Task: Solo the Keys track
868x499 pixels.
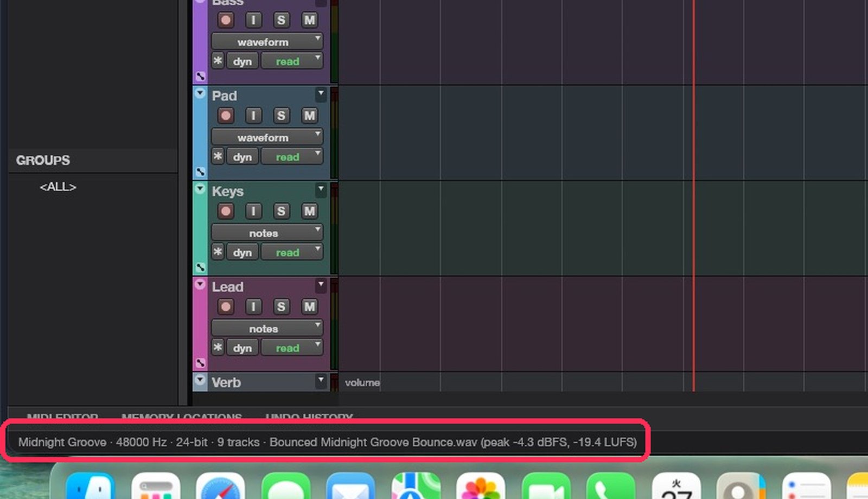Action: click(x=281, y=211)
